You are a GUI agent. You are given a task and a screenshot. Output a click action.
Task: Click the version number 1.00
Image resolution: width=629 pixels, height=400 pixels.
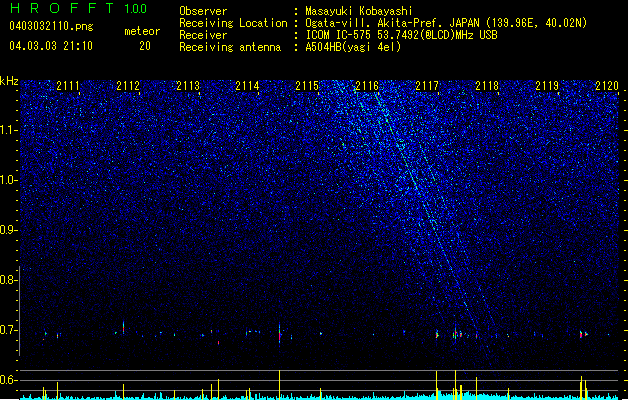136,9
